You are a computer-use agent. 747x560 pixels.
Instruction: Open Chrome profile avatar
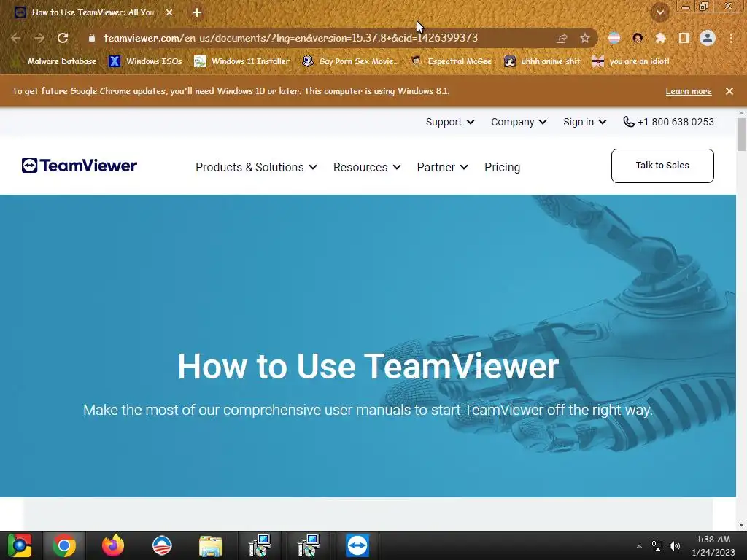pyautogui.click(x=708, y=38)
